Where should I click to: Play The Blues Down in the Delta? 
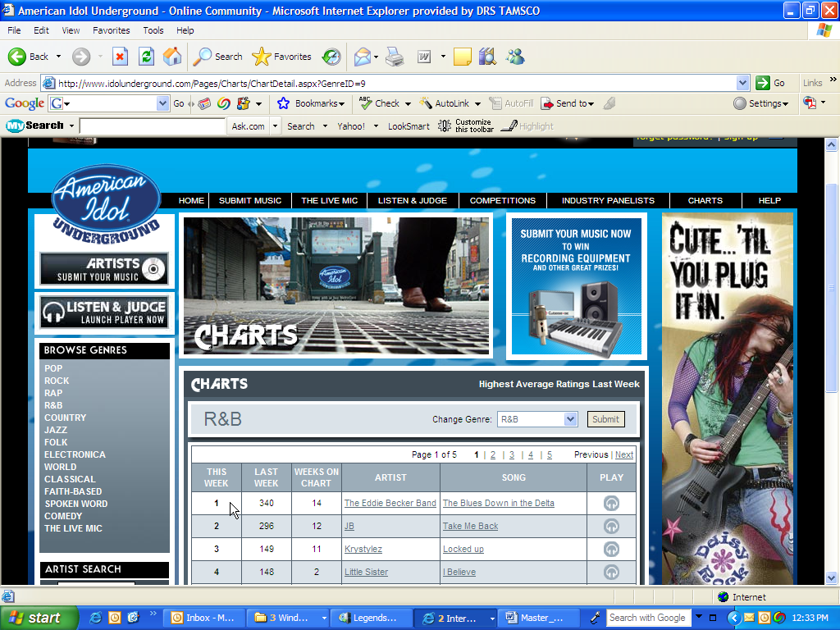click(611, 503)
